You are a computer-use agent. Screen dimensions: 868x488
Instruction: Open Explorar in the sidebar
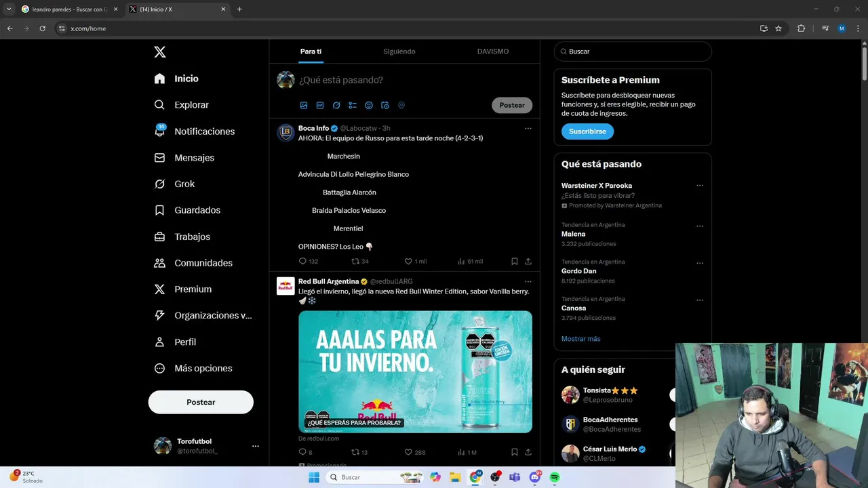pyautogui.click(x=181, y=105)
